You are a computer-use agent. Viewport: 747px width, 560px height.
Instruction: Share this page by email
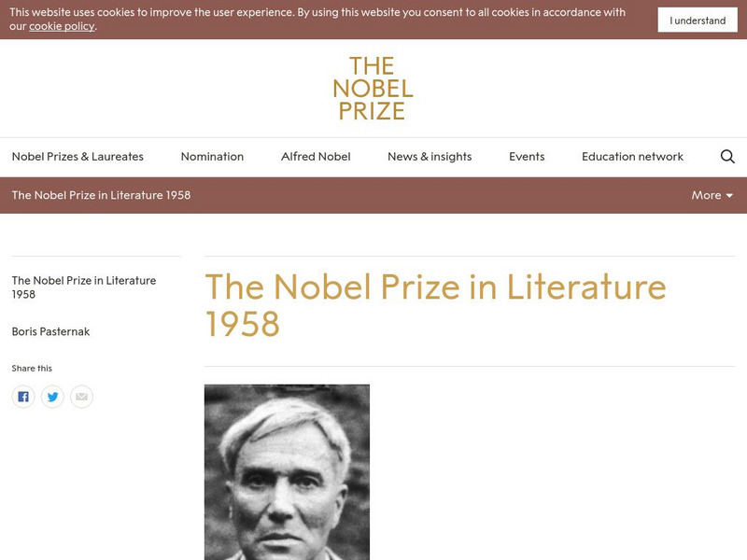coord(81,397)
